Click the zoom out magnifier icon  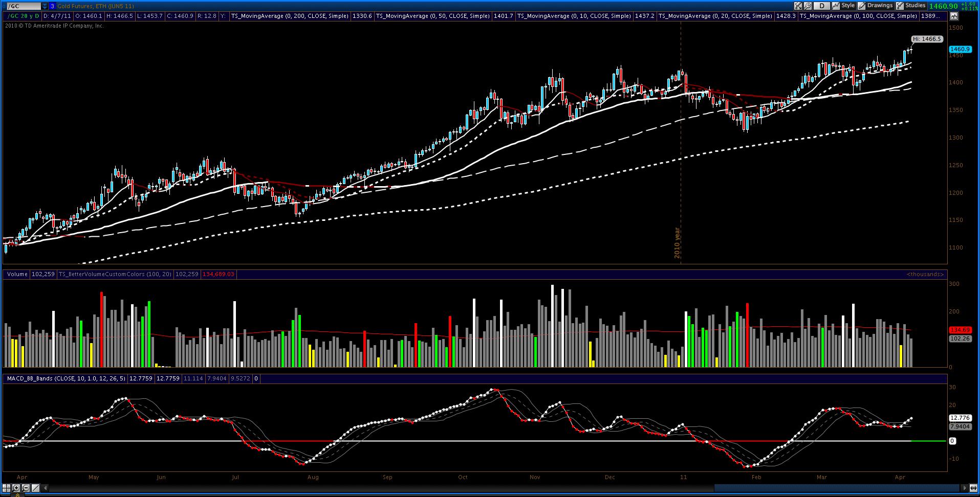[26, 488]
